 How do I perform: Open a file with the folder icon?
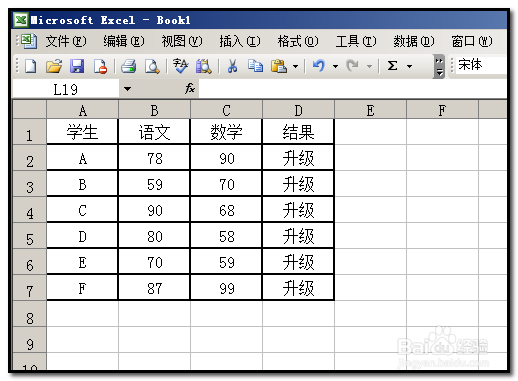point(54,66)
